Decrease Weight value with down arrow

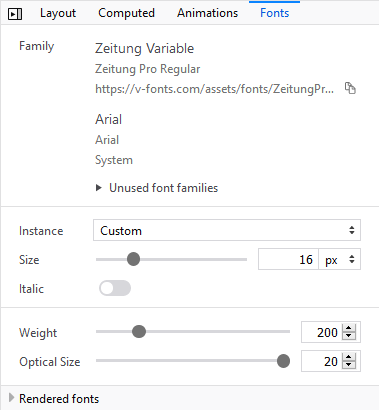[x=349, y=336]
